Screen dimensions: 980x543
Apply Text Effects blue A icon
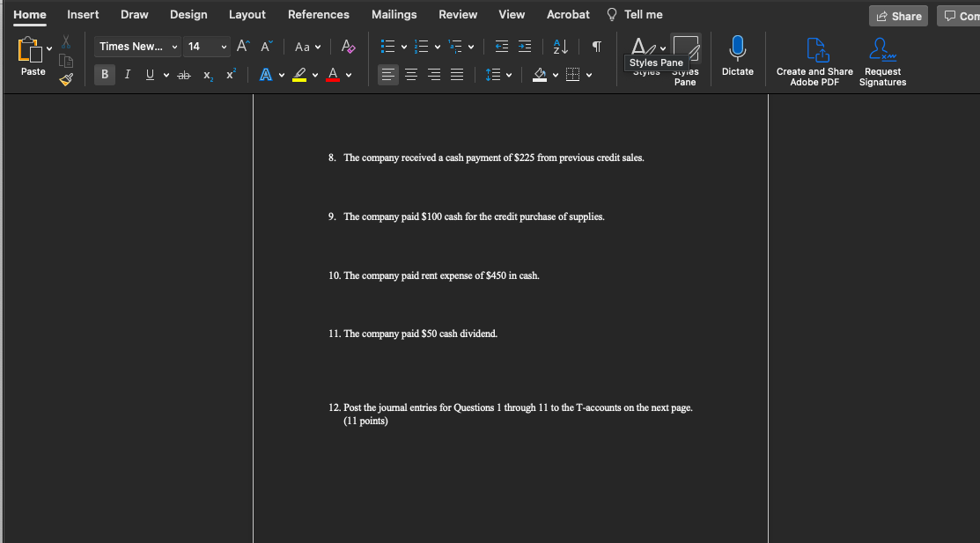266,75
